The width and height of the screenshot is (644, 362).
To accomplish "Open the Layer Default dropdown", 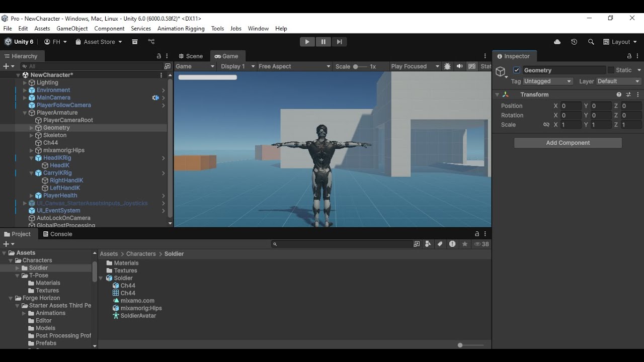I will coord(619,81).
